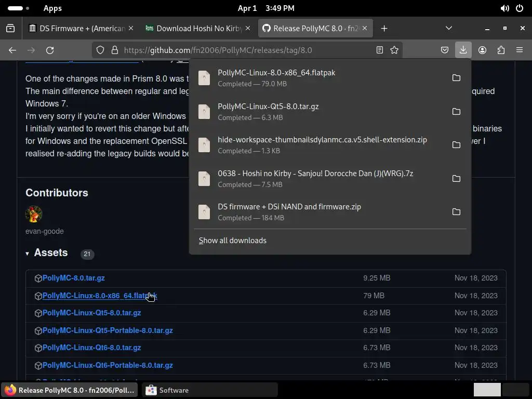The width and height of the screenshot is (532, 399).
Task: Open extensions puzzle icon
Action: 501,50
